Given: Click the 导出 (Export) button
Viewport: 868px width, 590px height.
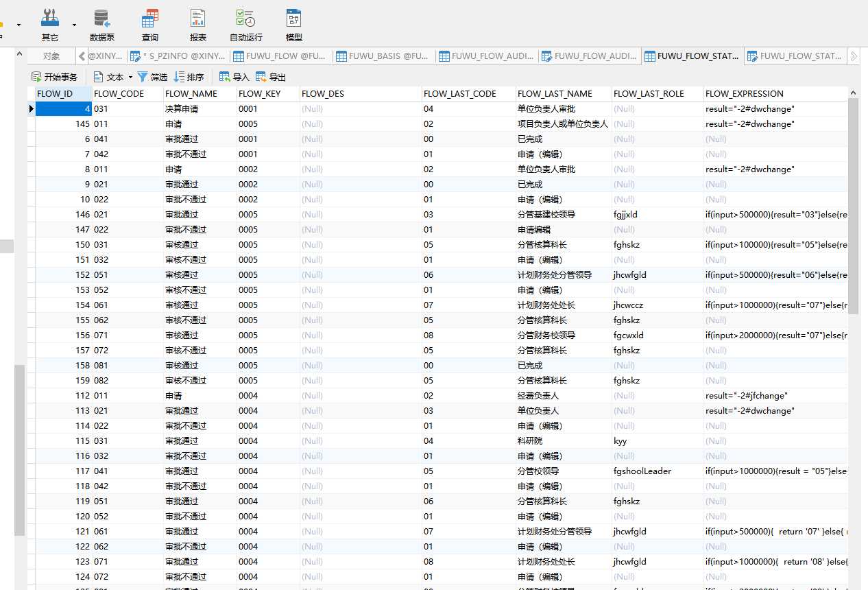Looking at the screenshot, I should click(x=270, y=77).
